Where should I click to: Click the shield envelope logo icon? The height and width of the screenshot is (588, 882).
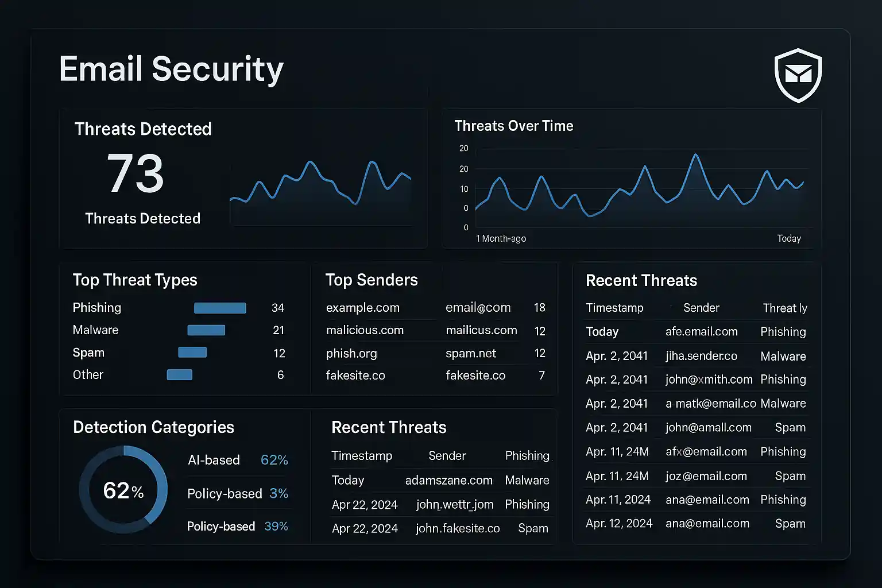point(798,75)
